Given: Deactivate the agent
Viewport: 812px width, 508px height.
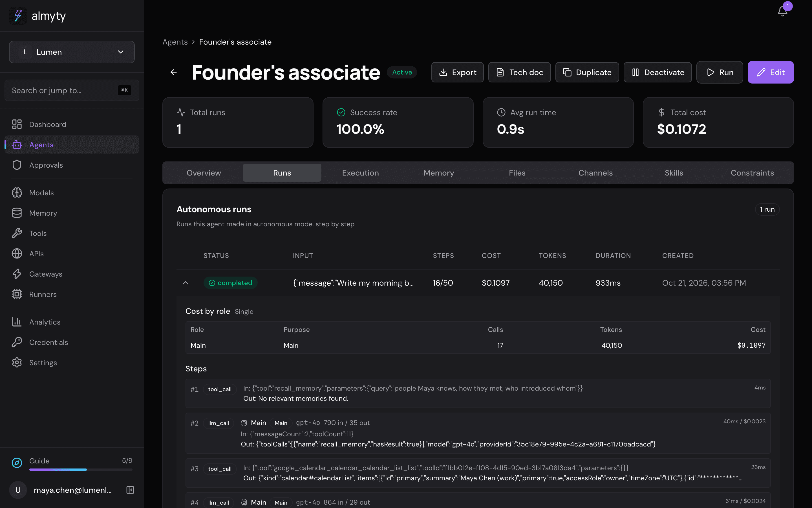Looking at the screenshot, I should pyautogui.click(x=657, y=72).
